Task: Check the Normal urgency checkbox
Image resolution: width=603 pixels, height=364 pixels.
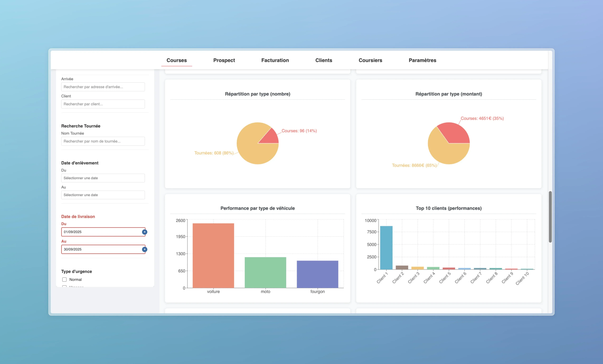Action: pyautogui.click(x=64, y=279)
